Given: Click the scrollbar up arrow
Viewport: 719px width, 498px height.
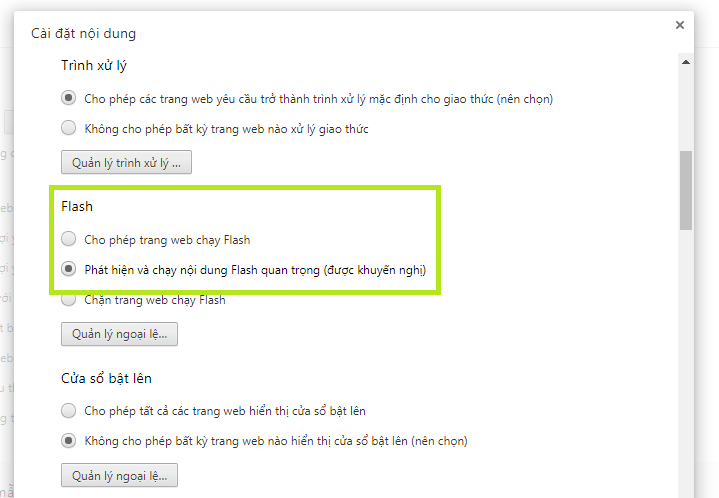Looking at the screenshot, I should (686, 62).
